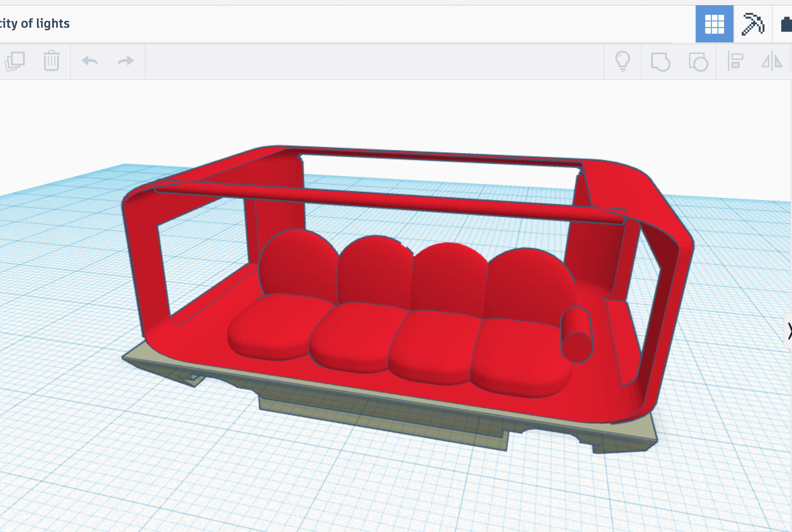Click the Duplicate and repeat icon
Viewport: 792px width, 532px height.
[15, 61]
